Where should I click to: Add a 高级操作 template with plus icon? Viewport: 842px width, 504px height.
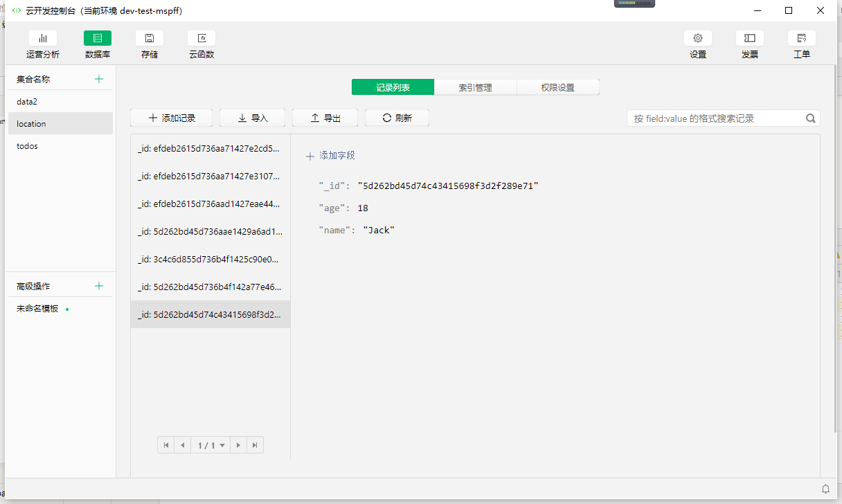click(99, 286)
